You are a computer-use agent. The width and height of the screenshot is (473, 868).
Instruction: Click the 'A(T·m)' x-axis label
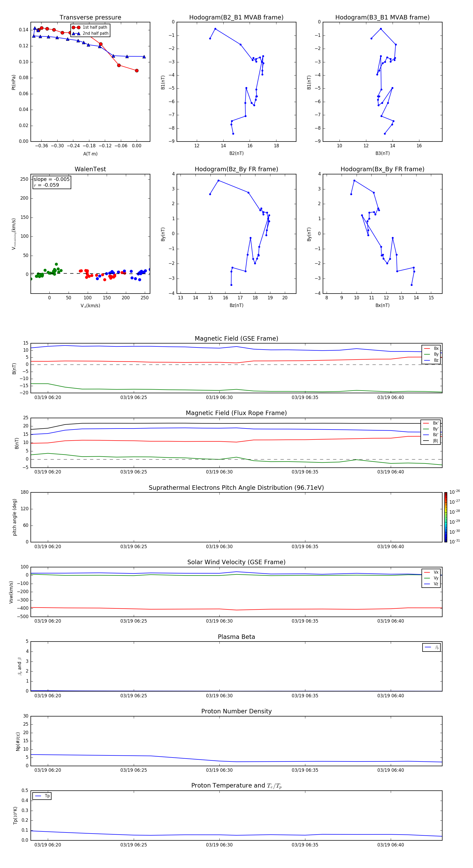tap(90, 154)
